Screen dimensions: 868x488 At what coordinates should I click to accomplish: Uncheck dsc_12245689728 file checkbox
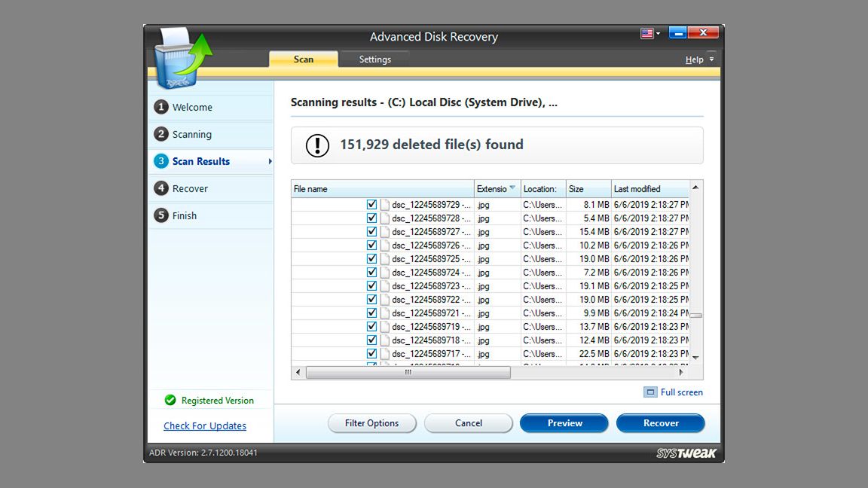pyautogui.click(x=372, y=218)
